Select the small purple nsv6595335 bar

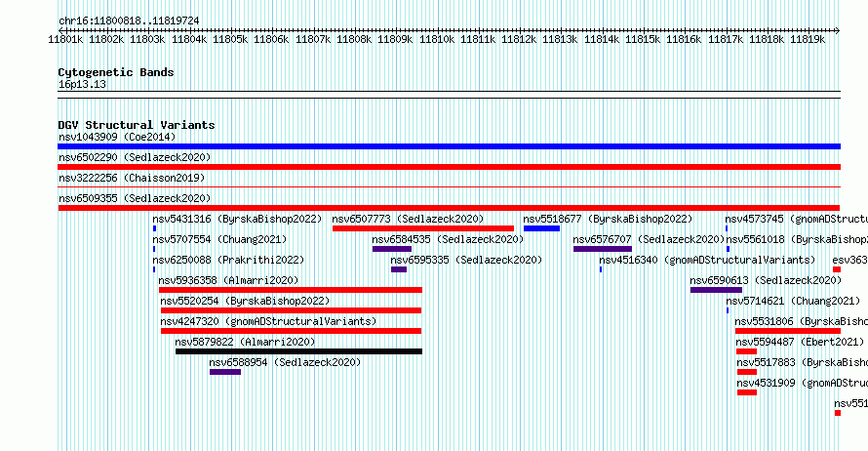pyautogui.click(x=399, y=269)
